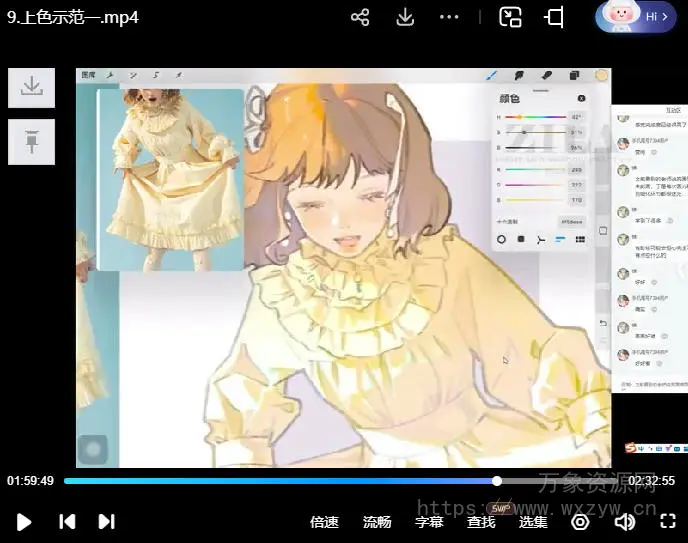
Task: Download the video from the top bar
Action: [x=405, y=17]
